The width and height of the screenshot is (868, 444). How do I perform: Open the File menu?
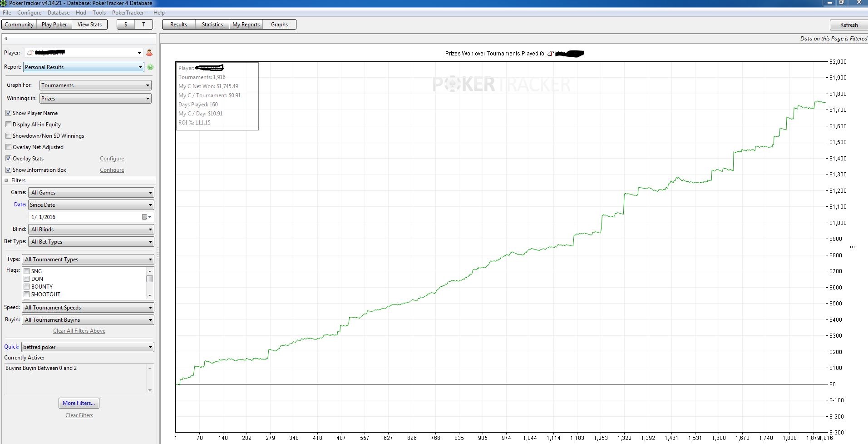tap(7, 13)
